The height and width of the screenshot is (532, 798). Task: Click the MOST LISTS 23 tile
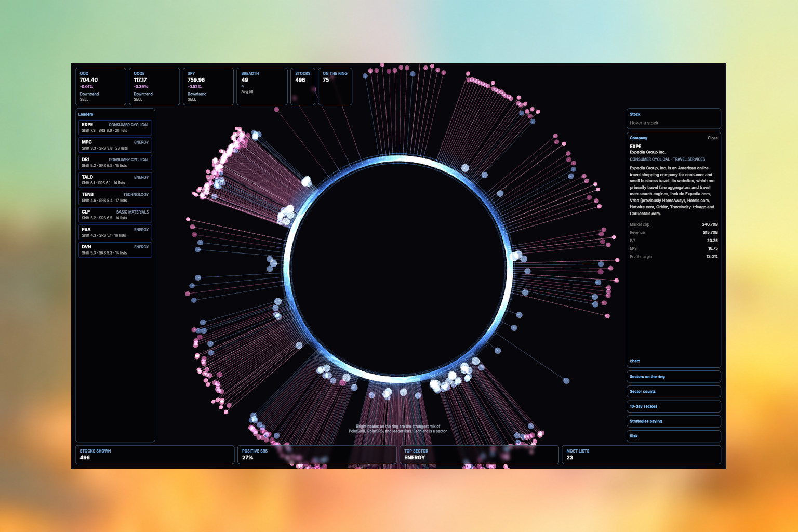[642, 455]
